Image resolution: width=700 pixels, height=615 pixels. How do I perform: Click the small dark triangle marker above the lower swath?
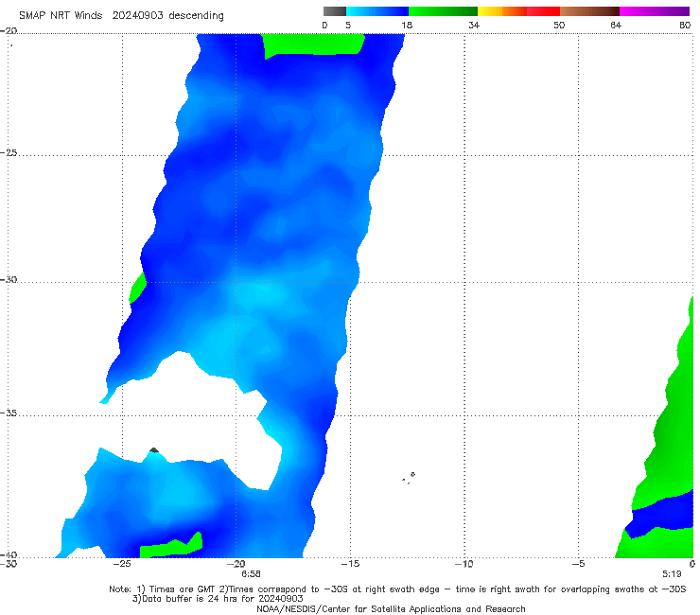pos(154,450)
